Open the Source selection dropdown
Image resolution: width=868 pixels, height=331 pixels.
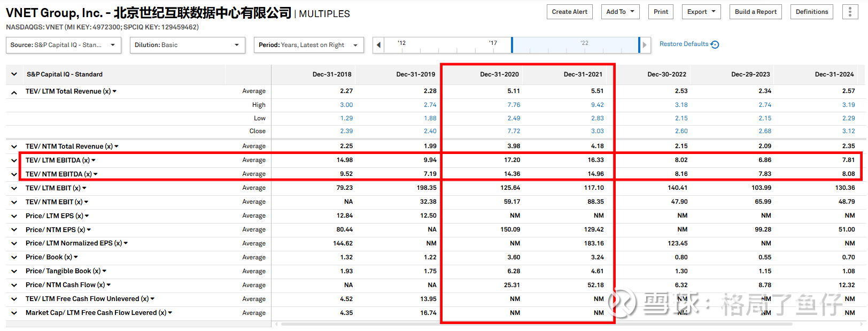pos(64,45)
